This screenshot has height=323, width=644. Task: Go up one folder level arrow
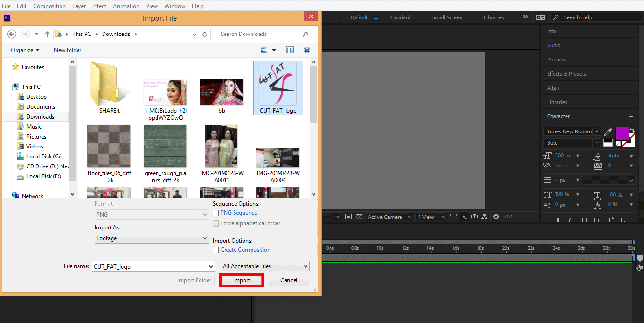click(x=47, y=34)
